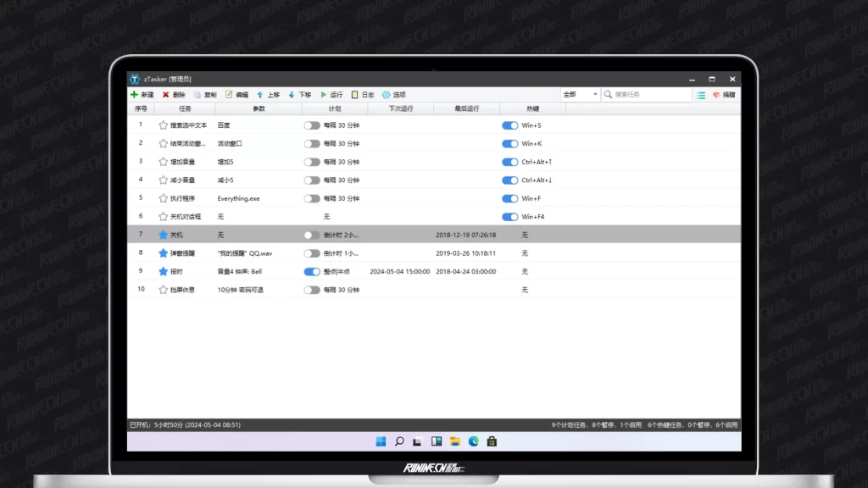
Task: Open the 日志 (Log) viewer
Action: (x=354, y=95)
